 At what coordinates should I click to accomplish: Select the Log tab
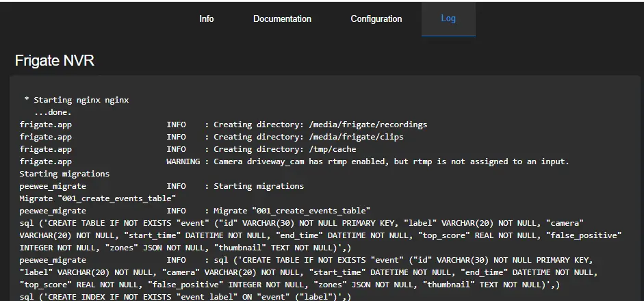tap(448, 19)
